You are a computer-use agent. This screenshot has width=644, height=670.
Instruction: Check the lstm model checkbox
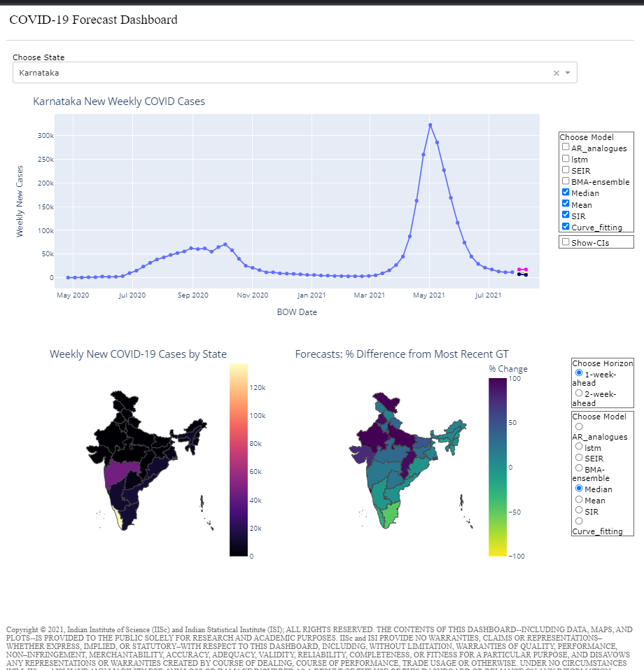coord(566,158)
